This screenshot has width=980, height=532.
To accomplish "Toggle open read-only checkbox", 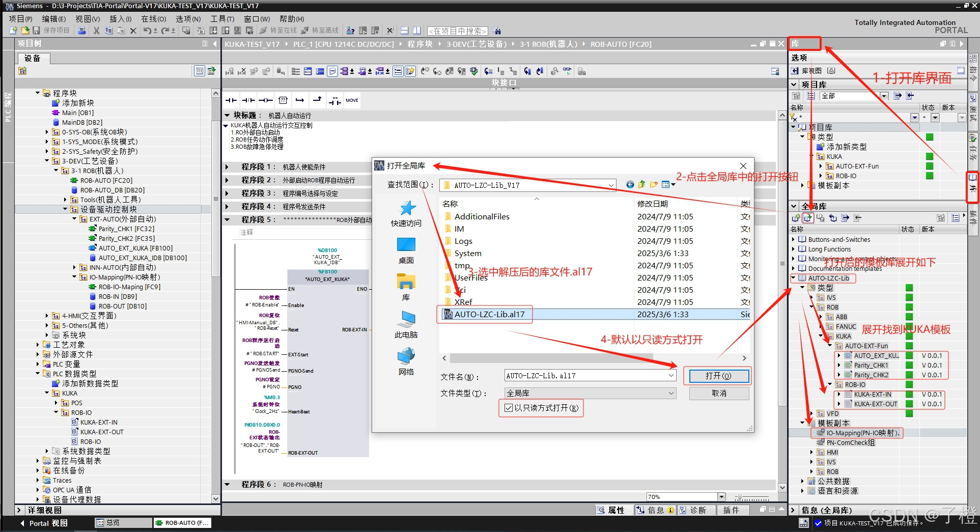I will [508, 408].
